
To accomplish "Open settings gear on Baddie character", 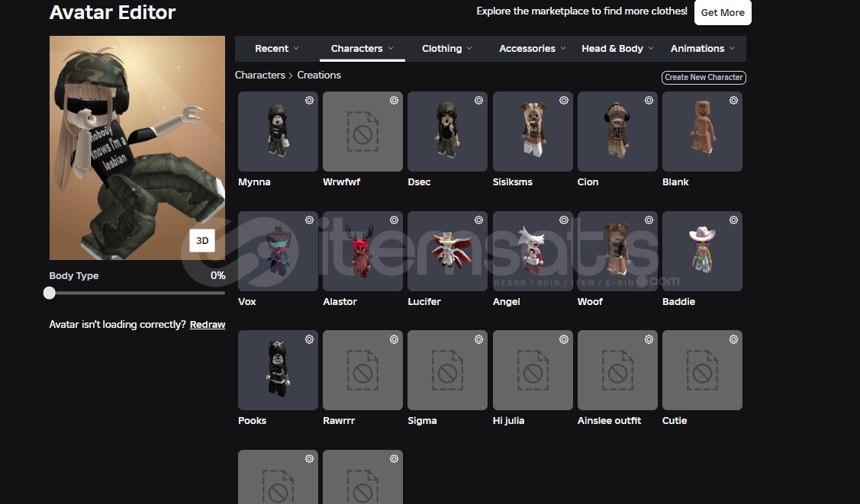I will 733,220.
